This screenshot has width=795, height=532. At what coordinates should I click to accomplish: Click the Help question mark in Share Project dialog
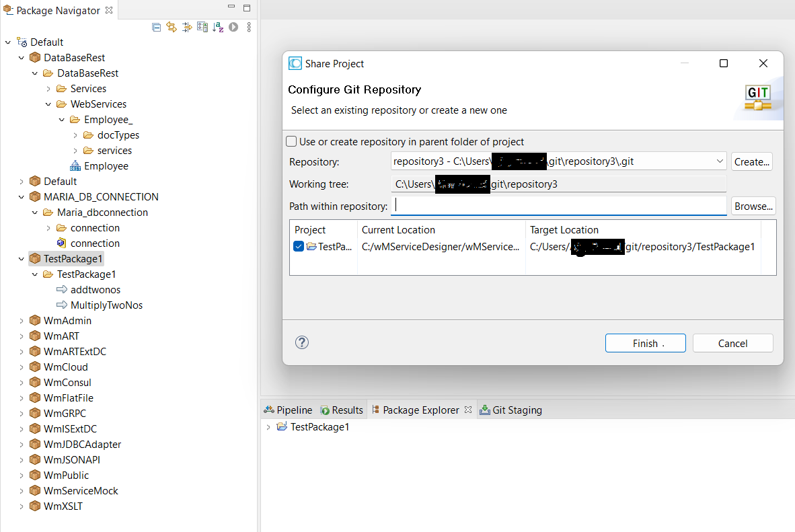tap(301, 342)
